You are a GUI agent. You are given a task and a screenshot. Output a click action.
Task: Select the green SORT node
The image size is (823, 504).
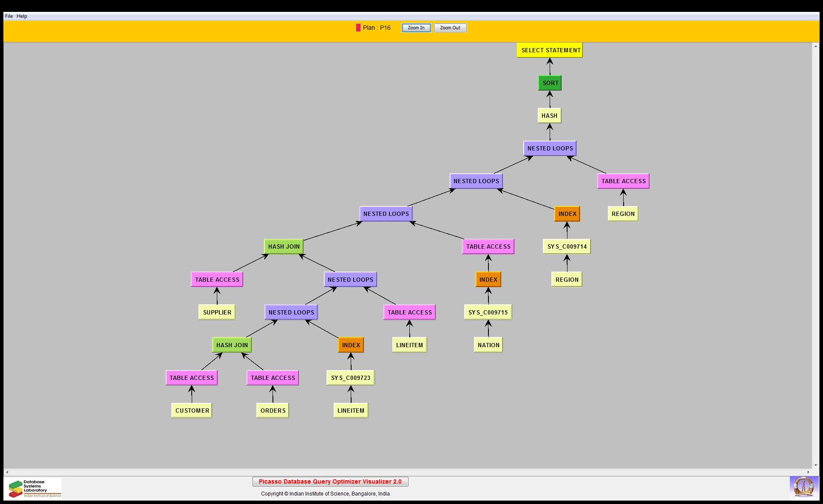(x=550, y=83)
